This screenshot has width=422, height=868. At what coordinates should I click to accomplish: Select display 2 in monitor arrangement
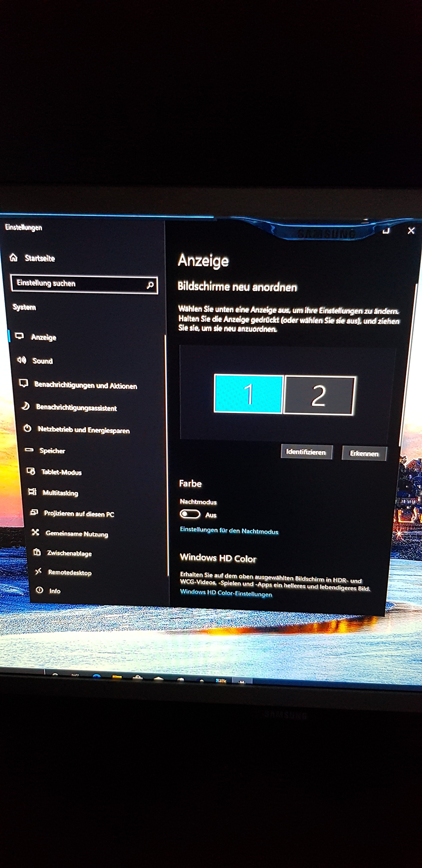click(318, 396)
